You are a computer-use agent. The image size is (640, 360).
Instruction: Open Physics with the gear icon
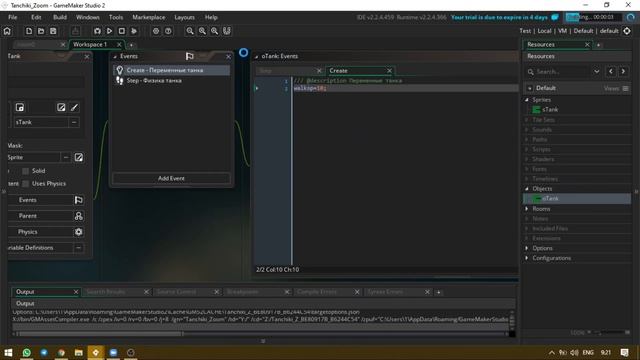coord(79,232)
